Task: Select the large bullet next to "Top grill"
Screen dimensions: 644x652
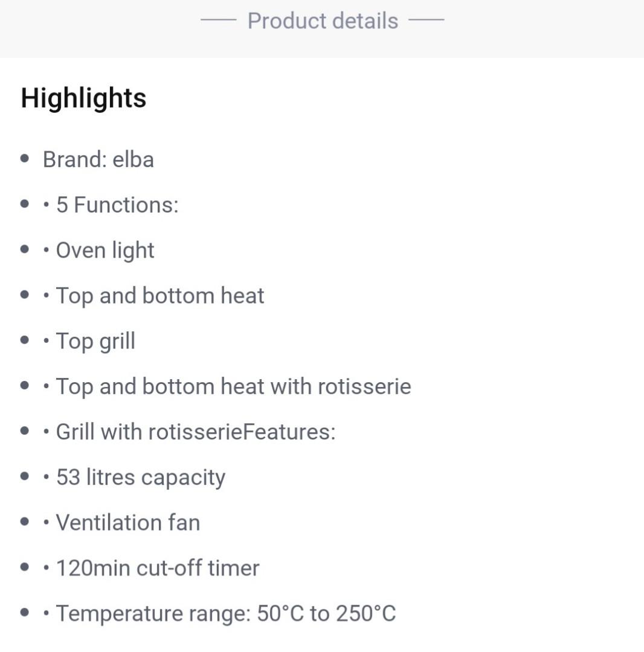Action: point(25,340)
